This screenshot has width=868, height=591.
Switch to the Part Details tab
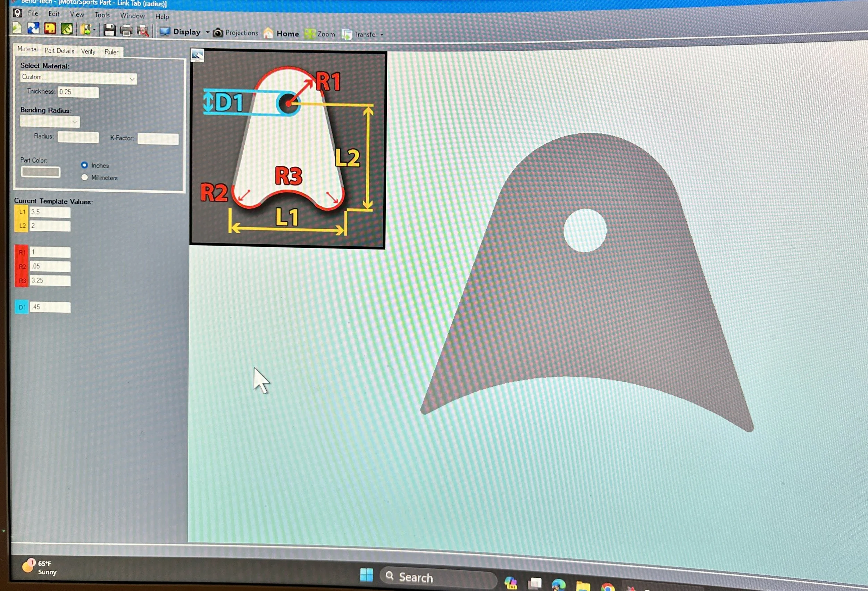(x=59, y=51)
